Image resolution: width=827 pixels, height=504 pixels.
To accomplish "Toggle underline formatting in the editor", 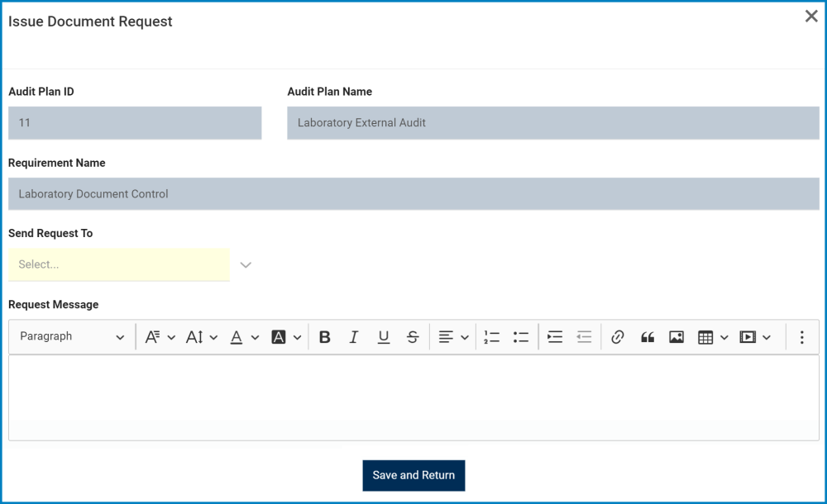I will tap(383, 336).
